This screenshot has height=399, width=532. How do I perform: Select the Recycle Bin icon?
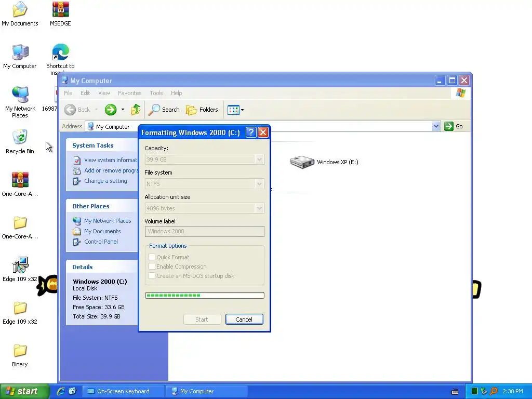(20, 142)
